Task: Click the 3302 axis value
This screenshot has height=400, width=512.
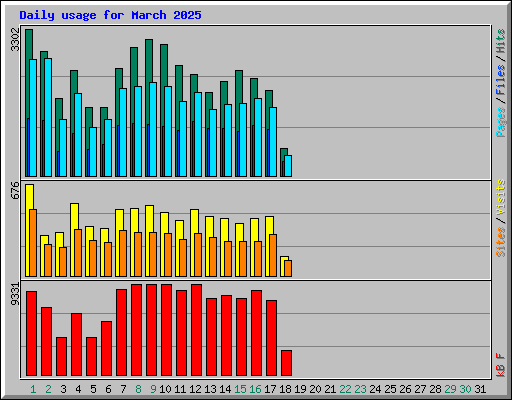Action: click(15, 40)
